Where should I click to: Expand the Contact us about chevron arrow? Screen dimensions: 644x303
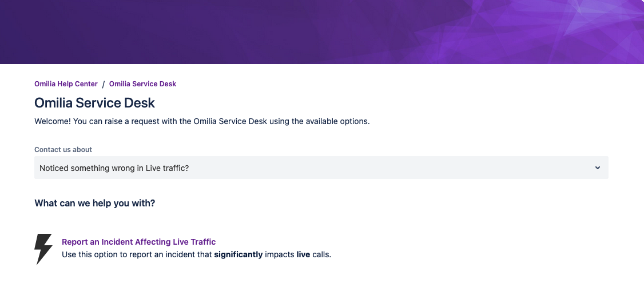(x=598, y=168)
